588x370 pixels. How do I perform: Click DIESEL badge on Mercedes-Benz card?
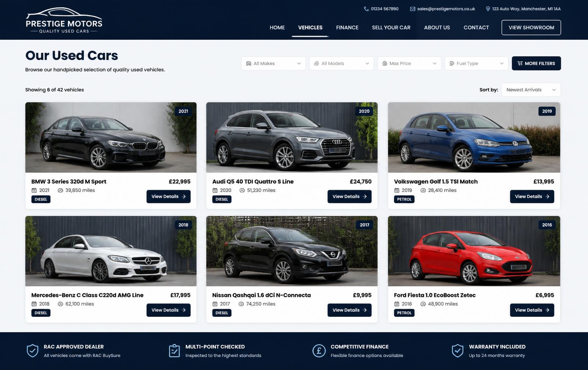[x=41, y=313]
